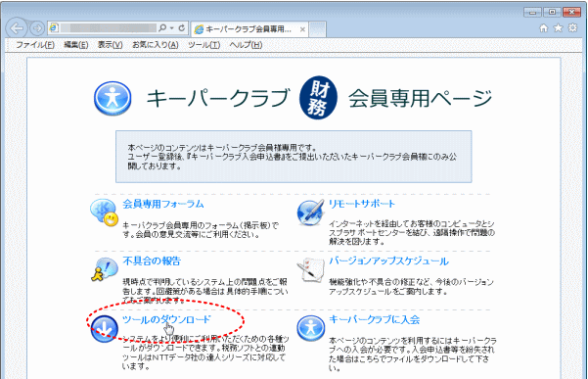Open the Tools gear icon

point(572,27)
